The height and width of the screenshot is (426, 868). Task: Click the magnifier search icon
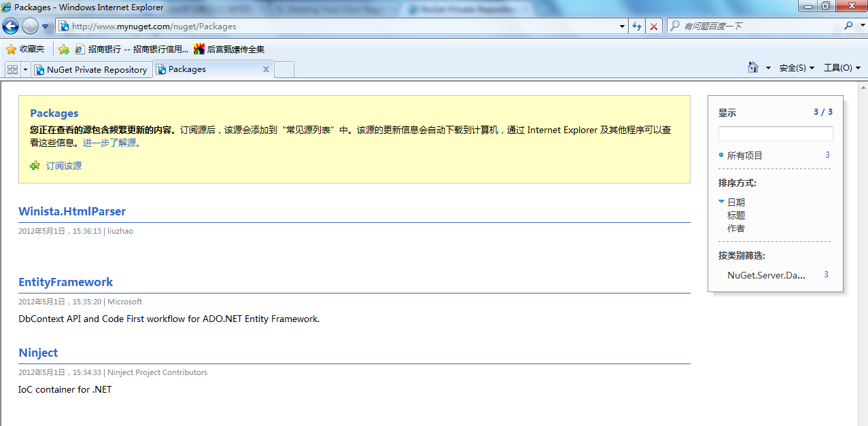click(848, 26)
